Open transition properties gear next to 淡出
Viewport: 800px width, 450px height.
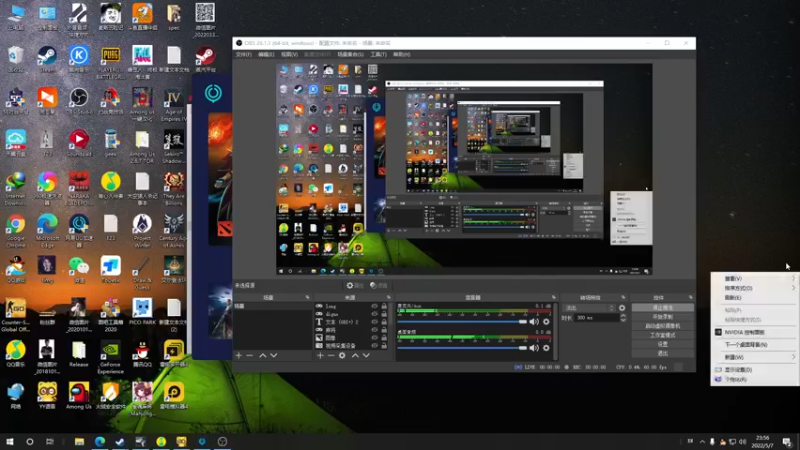tap(622, 308)
